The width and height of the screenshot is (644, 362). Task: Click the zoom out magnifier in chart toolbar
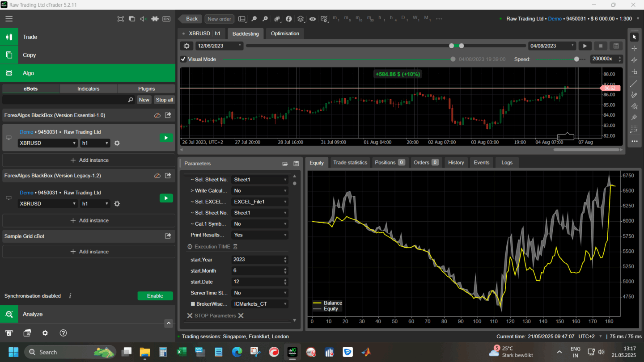click(x=254, y=19)
